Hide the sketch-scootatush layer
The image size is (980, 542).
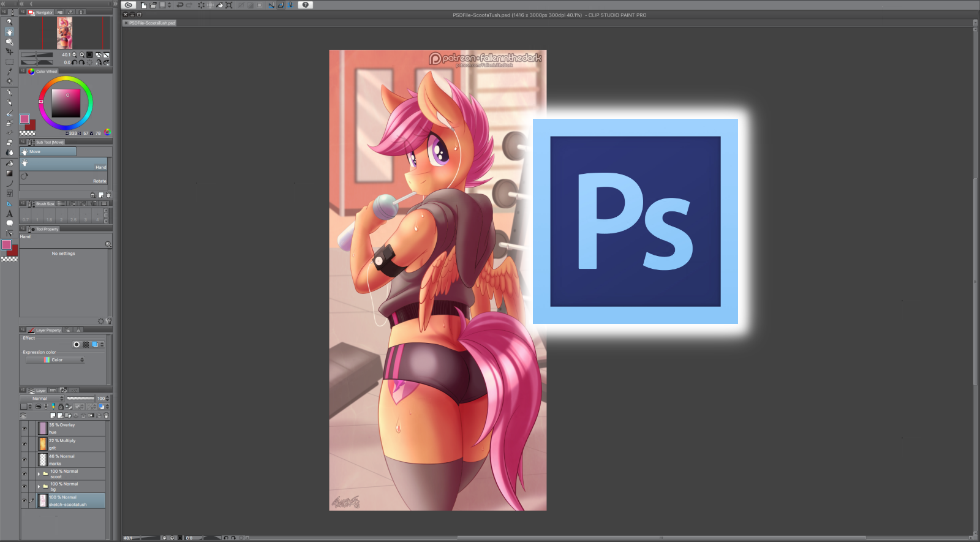point(24,501)
